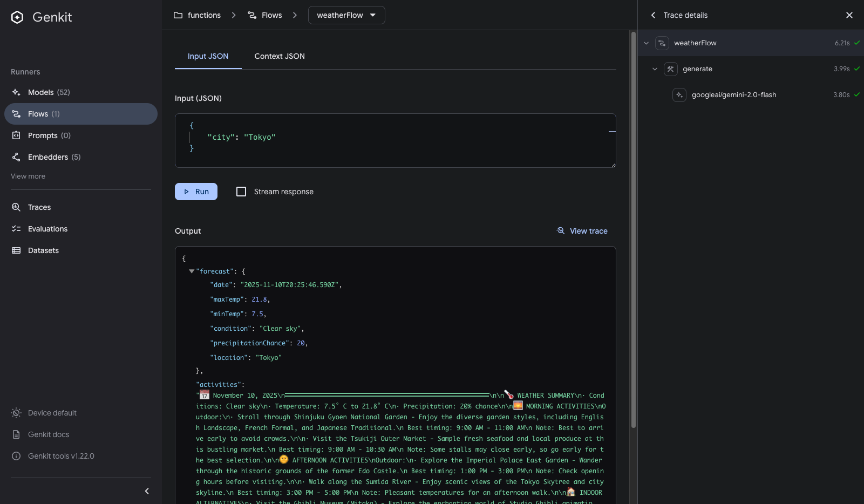Screen dimensions: 864x504
Task: Click the Evaluations checklist icon
Action: pos(17,229)
